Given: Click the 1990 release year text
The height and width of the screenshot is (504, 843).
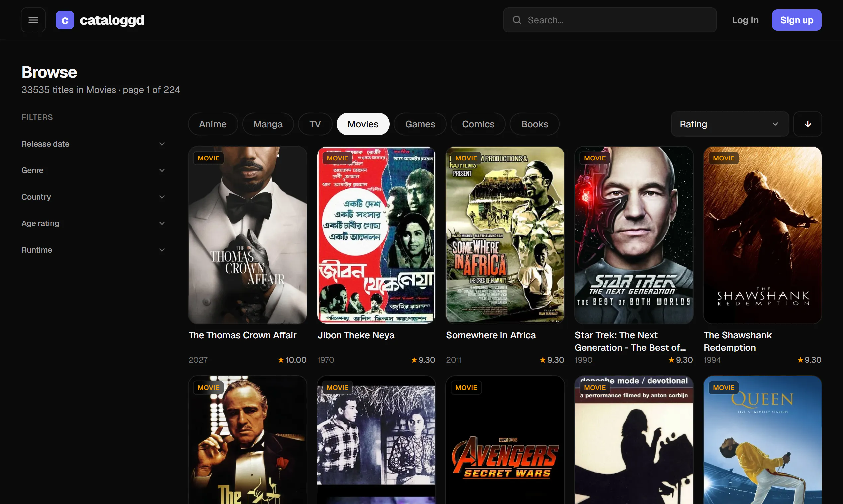Looking at the screenshot, I should [x=584, y=360].
